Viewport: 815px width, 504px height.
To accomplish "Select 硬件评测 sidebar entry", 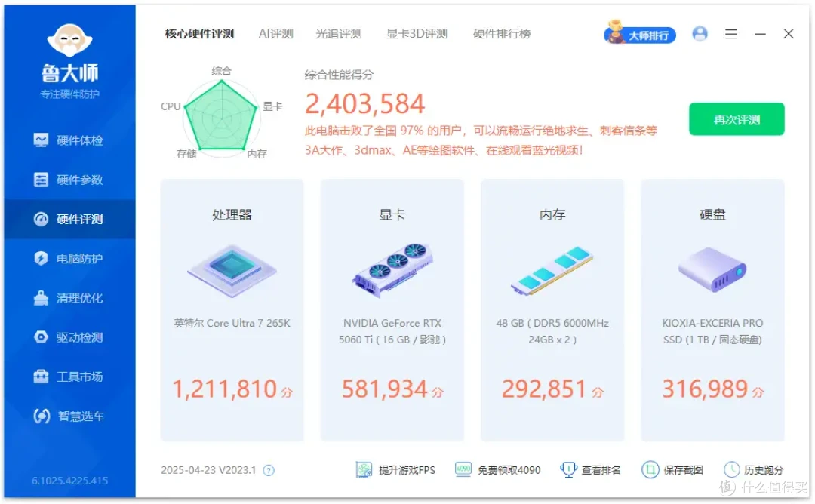I will 69,220.
